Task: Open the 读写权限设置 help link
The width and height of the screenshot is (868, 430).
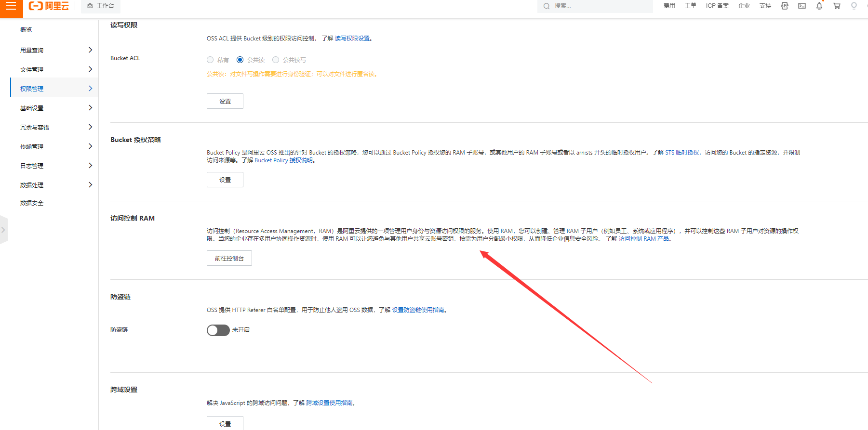Action: [x=352, y=39]
